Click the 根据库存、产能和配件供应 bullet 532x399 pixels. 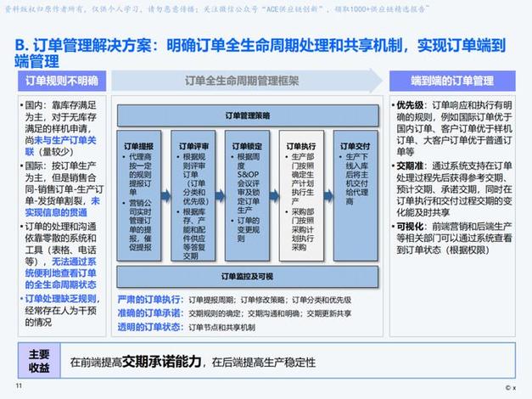tap(193, 234)
